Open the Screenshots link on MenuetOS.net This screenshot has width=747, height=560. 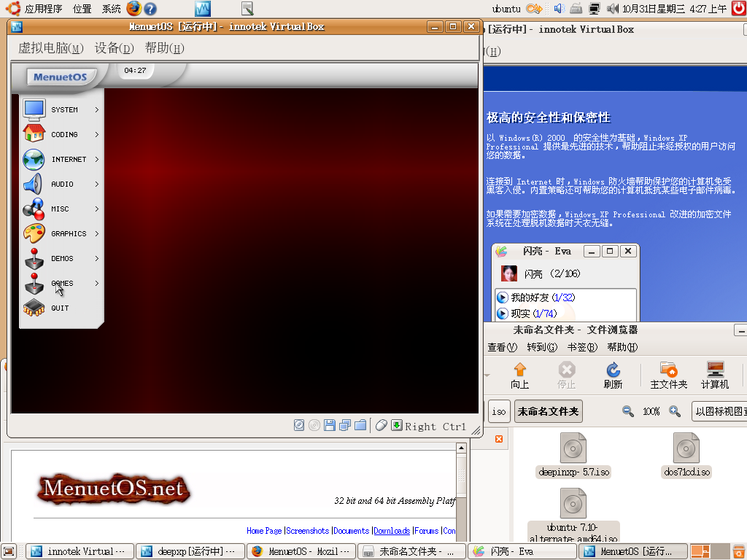(308, 531)
